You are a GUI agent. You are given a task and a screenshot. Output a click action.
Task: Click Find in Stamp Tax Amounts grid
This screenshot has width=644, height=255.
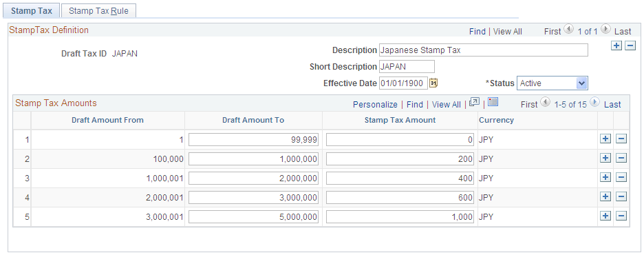click(415, 105)
